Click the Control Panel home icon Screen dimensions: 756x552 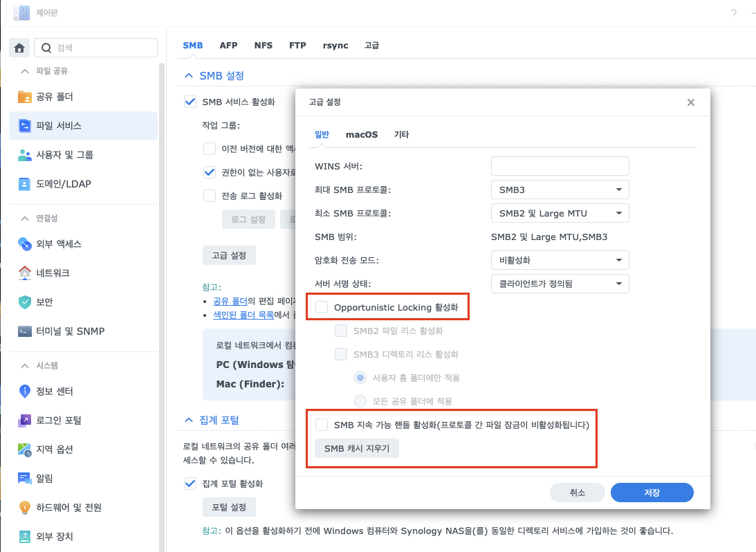click(19, 48)
